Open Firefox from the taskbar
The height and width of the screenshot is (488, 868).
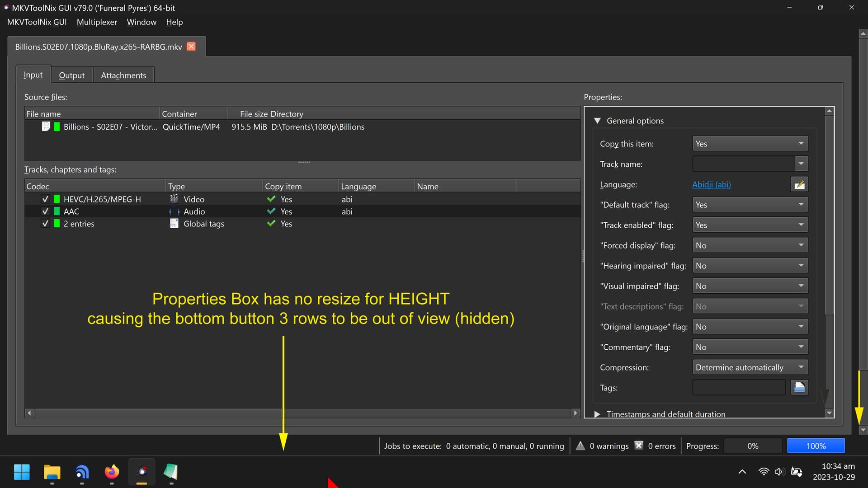point(112,472)
